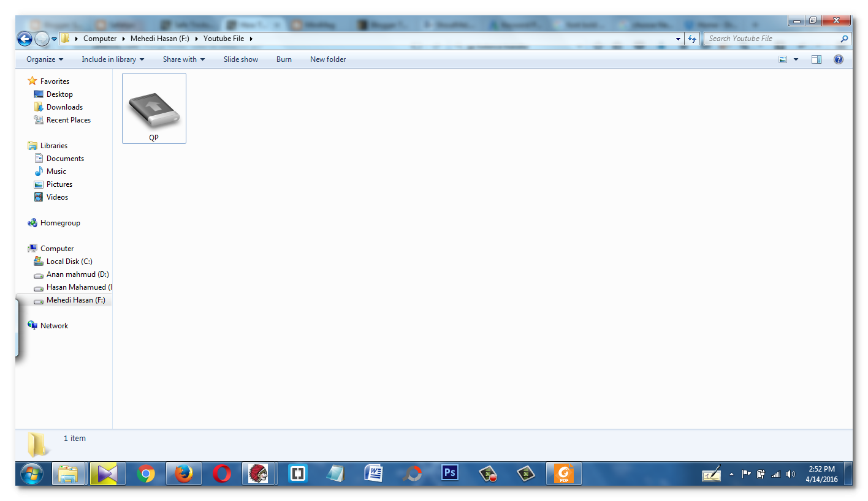Open Microsoft Word from the taskbar
The width and height of the screenshot is (868, 501).
tap(373, 473)
